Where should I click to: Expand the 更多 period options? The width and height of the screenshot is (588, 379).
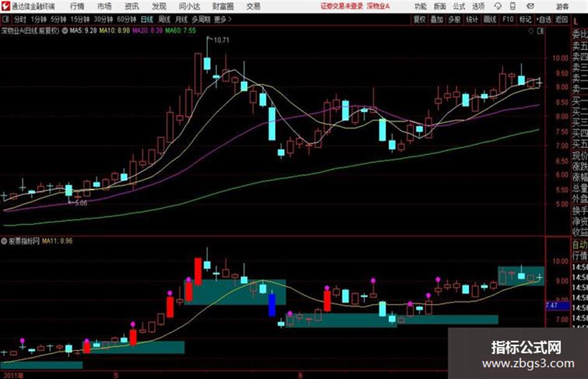coord(223,19)
